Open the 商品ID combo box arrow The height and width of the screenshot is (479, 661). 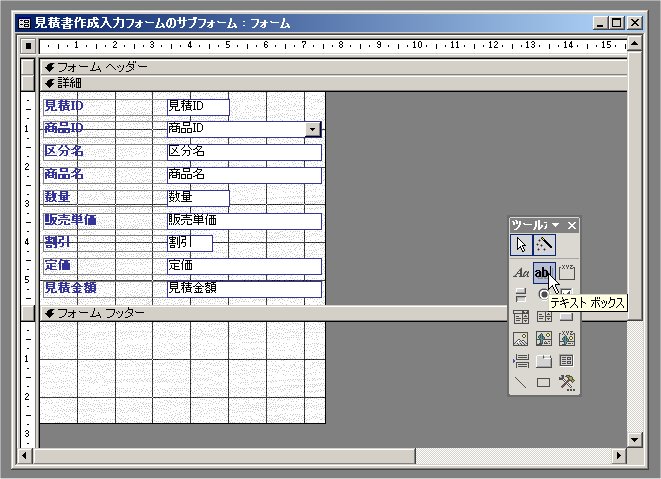point(313,129)
